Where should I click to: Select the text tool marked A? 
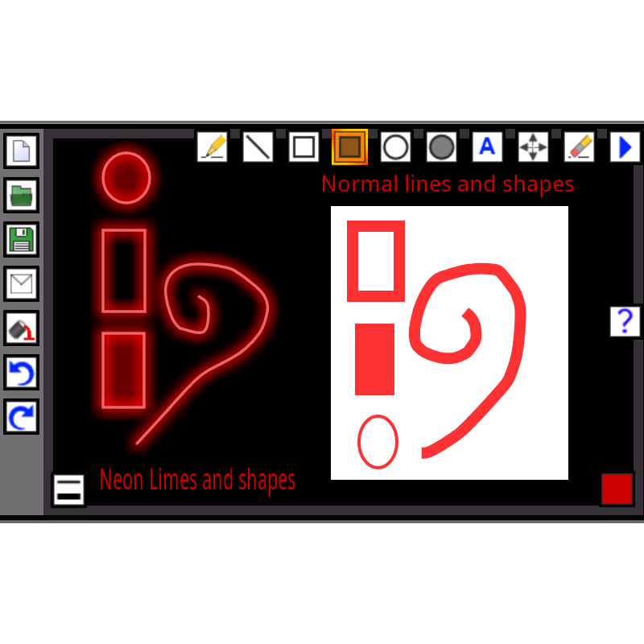(487, 147)
